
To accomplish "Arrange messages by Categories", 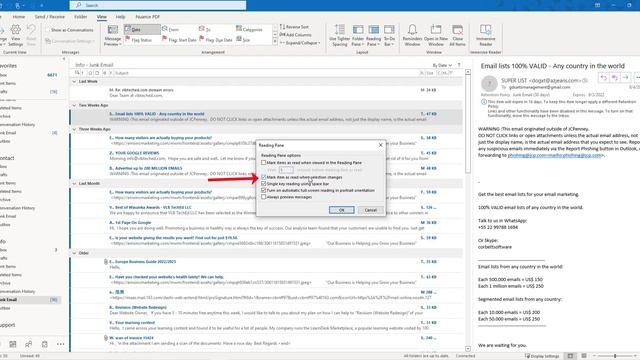I will coord(249,29).
